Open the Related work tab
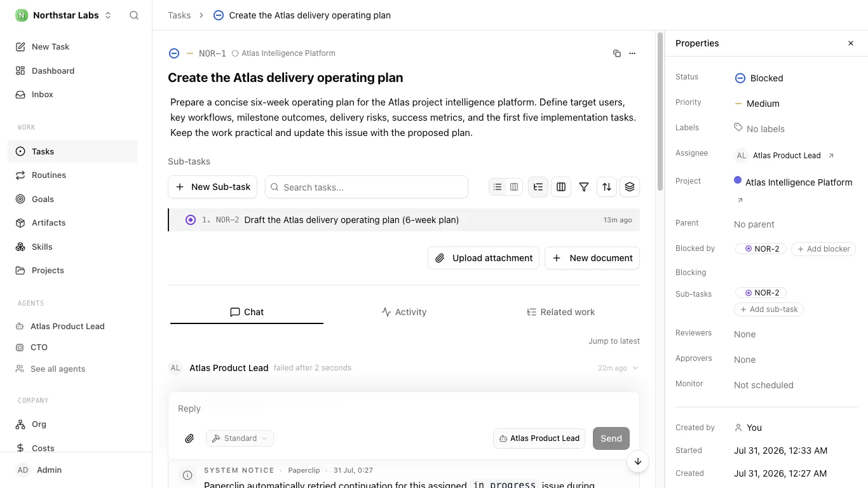The width and height of the screenshot is (868, 488). (x=561, y=312)
